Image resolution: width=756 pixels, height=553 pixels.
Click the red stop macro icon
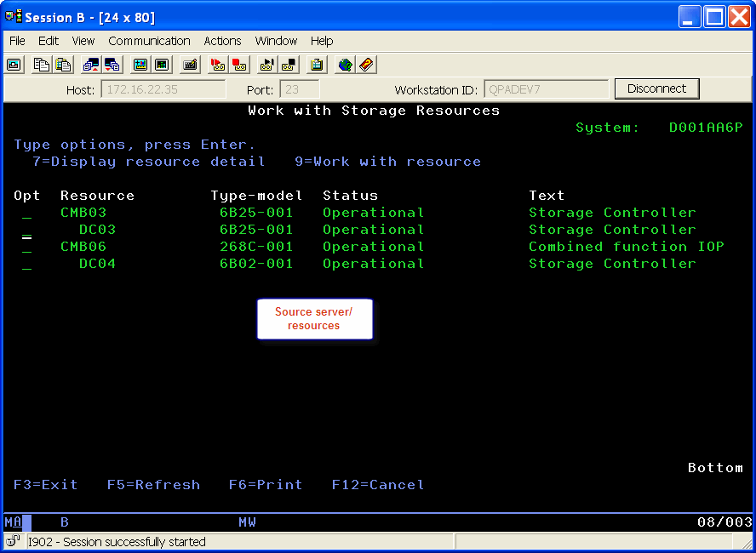pos(240,65)
